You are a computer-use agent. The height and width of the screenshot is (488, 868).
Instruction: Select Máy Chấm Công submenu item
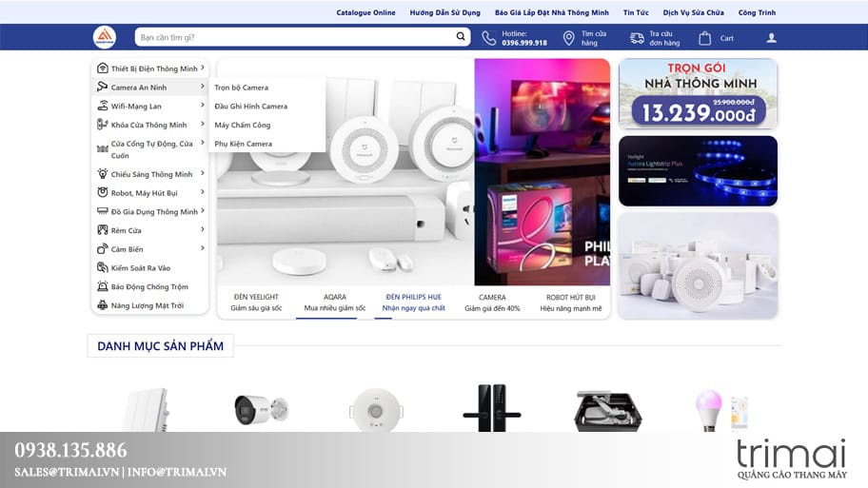[243, 125]
